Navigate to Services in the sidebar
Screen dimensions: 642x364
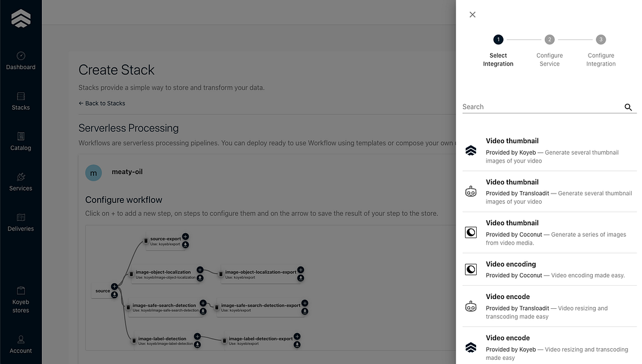point(21,181)
